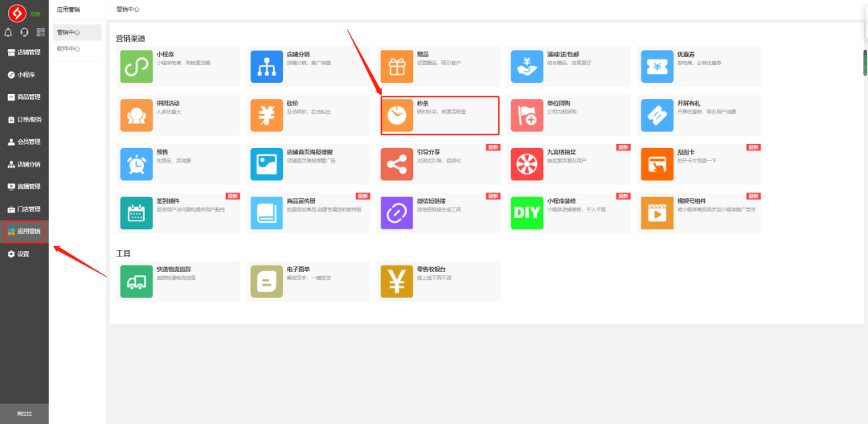This screenshot has height=424, width=868.
Task: Click the 电子面单 card title
Action: point(298,270)
